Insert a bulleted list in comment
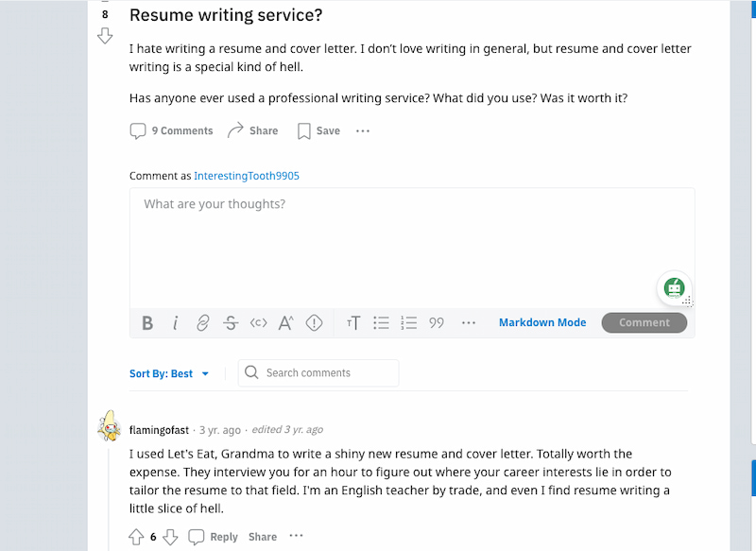 coord(381,322)
